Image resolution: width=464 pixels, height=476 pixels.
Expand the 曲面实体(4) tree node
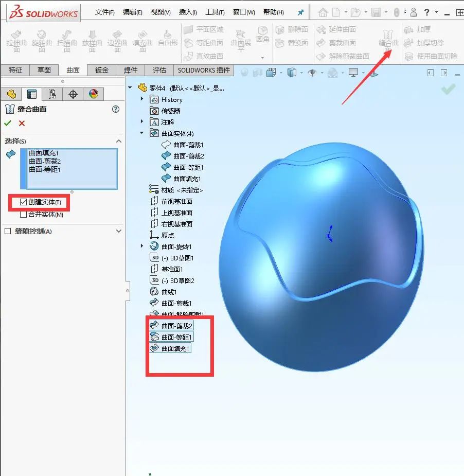(x=142, y=132)
